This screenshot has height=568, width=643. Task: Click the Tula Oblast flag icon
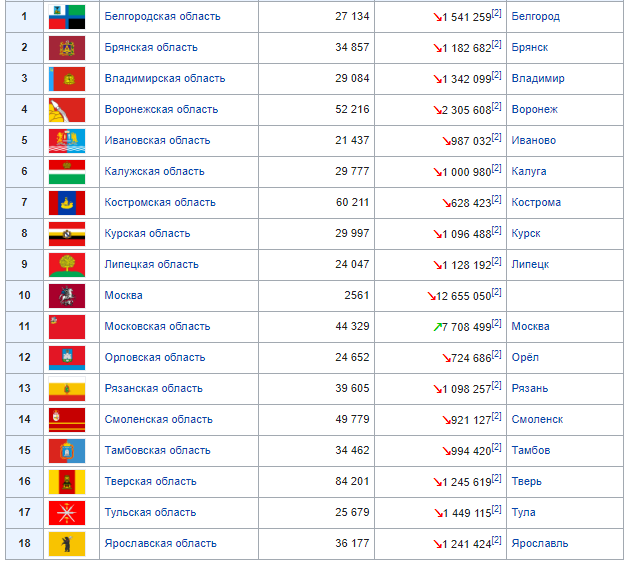tap(67, 512)
